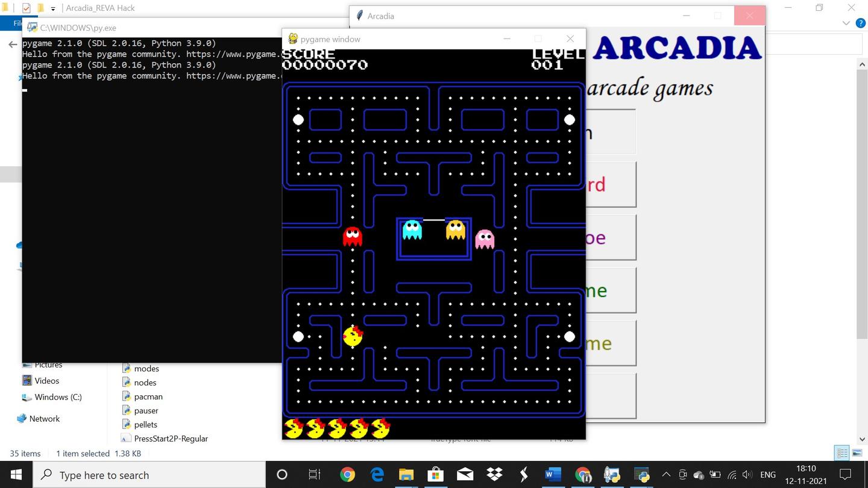Click the Explorer scrollbar down arrow
This screenshot has width=868, height=488.
(861, 439)
